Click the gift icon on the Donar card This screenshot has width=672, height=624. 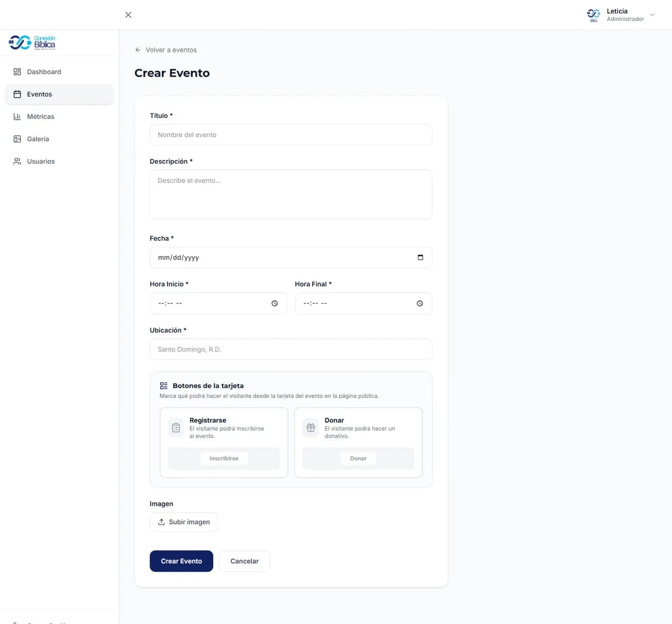[x=311, y=428]
